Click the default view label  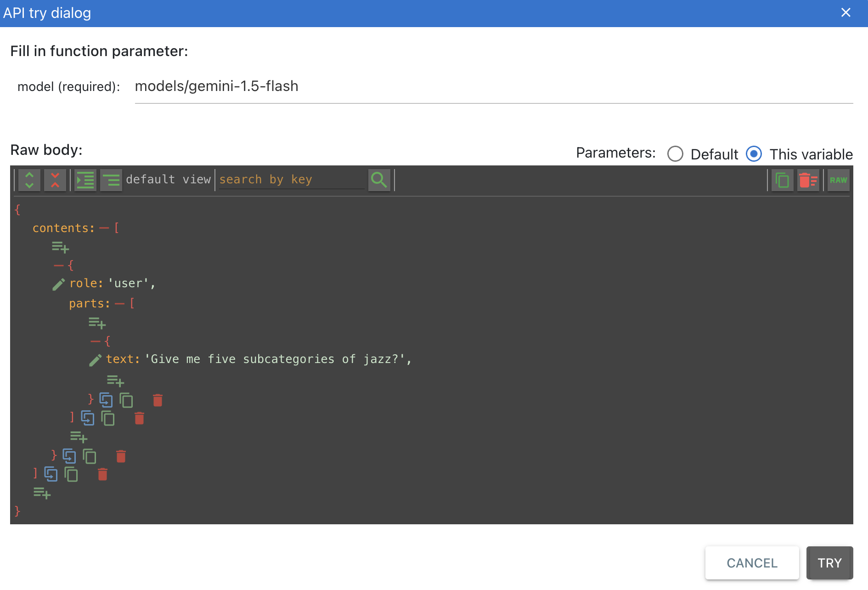(168, 180)
